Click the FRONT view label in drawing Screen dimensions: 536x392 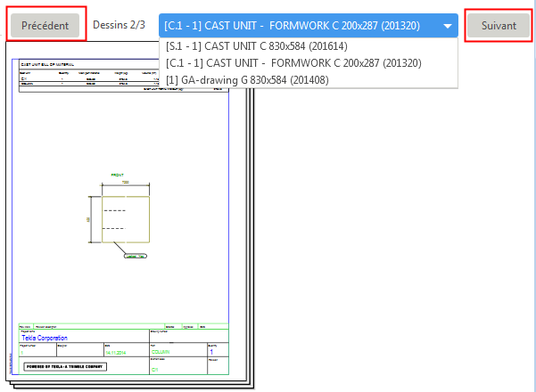117,175
